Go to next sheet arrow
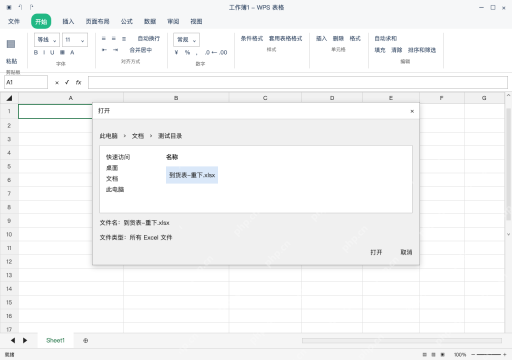This screenshot has width=512, height=360. 25,340
